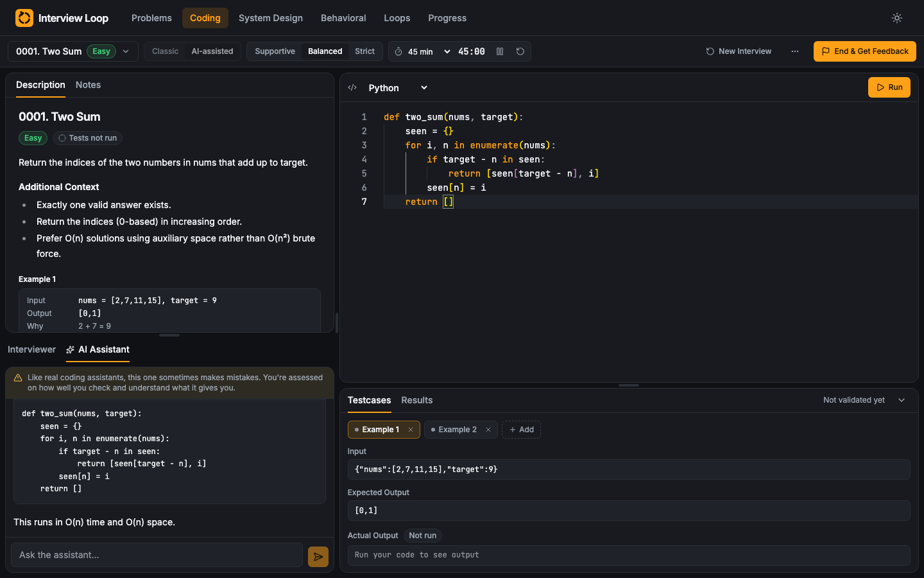The width and height of the screenshot is (924, 578).
Task: Click the Ask the assistant input field
Action: (157, 555)
